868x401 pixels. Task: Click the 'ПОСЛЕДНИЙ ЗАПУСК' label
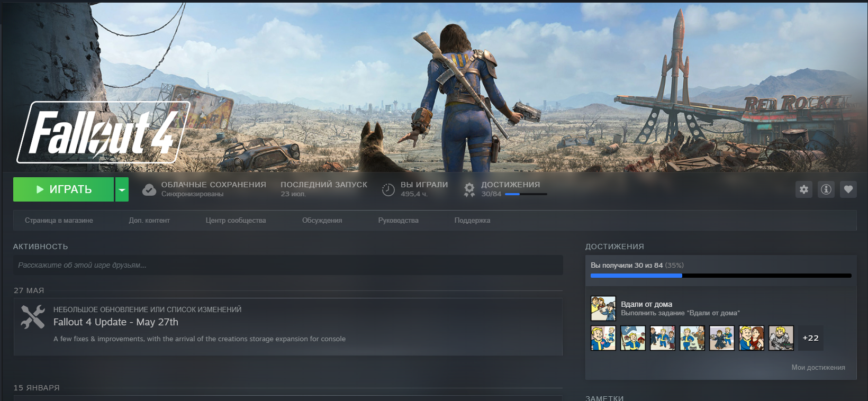324,185
